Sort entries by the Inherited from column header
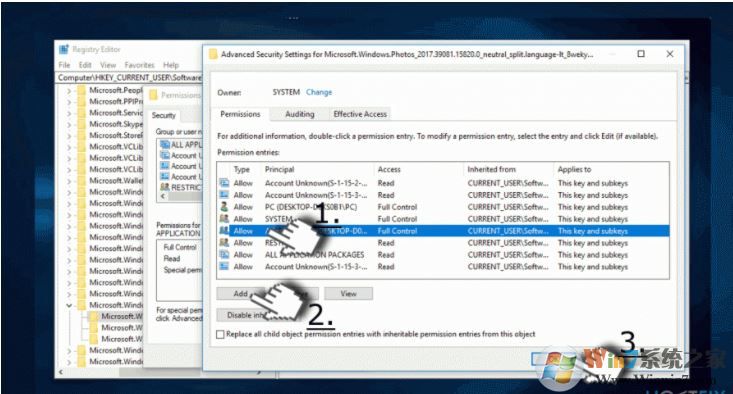 (x=491, y=169)
